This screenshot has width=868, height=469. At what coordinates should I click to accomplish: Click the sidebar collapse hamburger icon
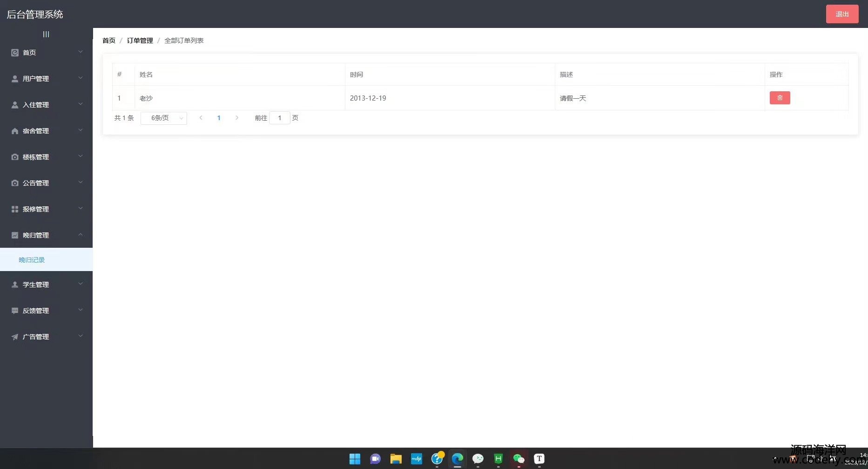coord(46,34)
